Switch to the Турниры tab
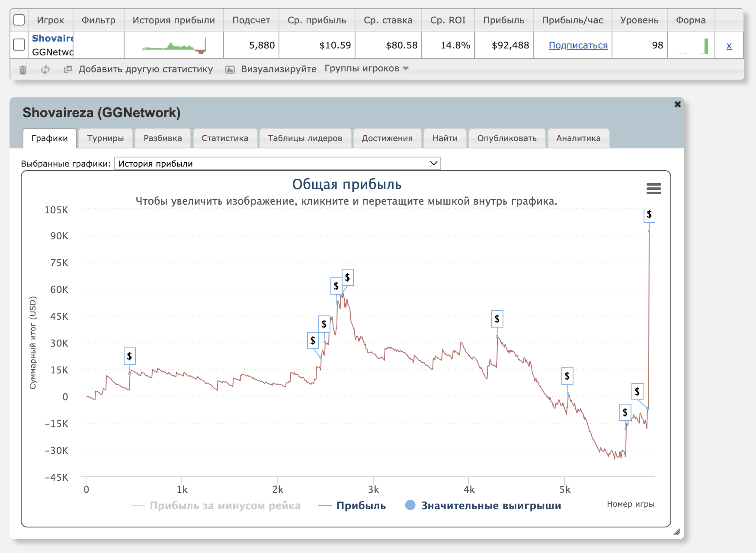The image size is (756, 553). tap(106, 138)
